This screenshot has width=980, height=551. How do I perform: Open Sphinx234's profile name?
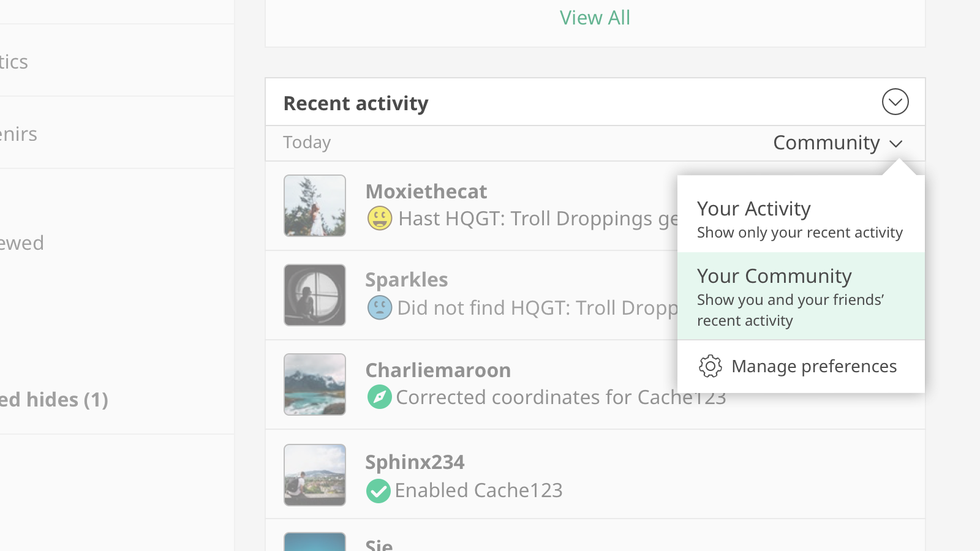point(415,462)
